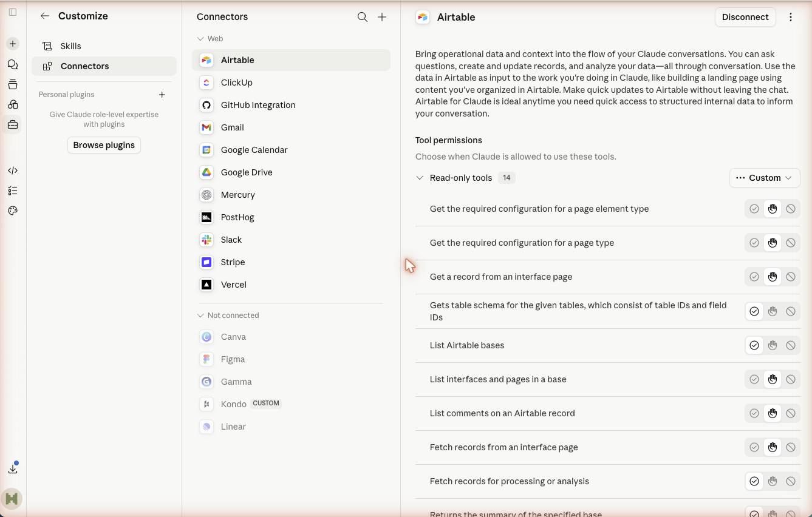812x517 pixels.
Task: Set page type configuration tool to always allow
Action: tap(754, 243)
